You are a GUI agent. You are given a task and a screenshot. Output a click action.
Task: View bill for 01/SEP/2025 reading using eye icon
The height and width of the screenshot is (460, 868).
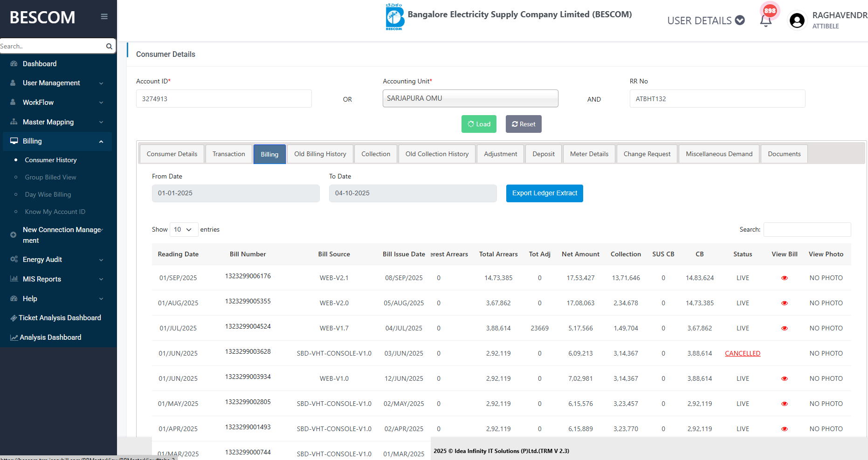tap(784, 278)
